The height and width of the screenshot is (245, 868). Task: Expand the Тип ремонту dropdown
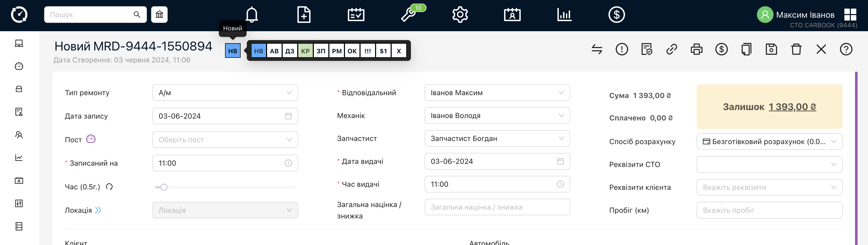point(225,93)
